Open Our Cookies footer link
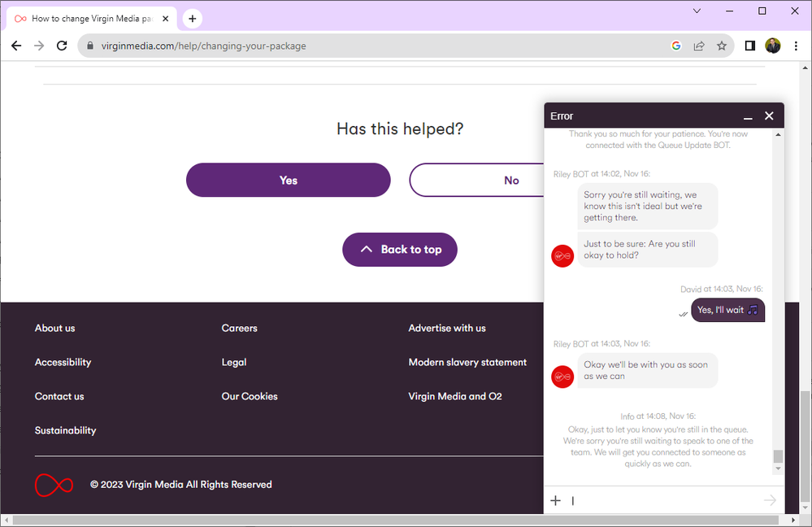 (x=249, y=396)
